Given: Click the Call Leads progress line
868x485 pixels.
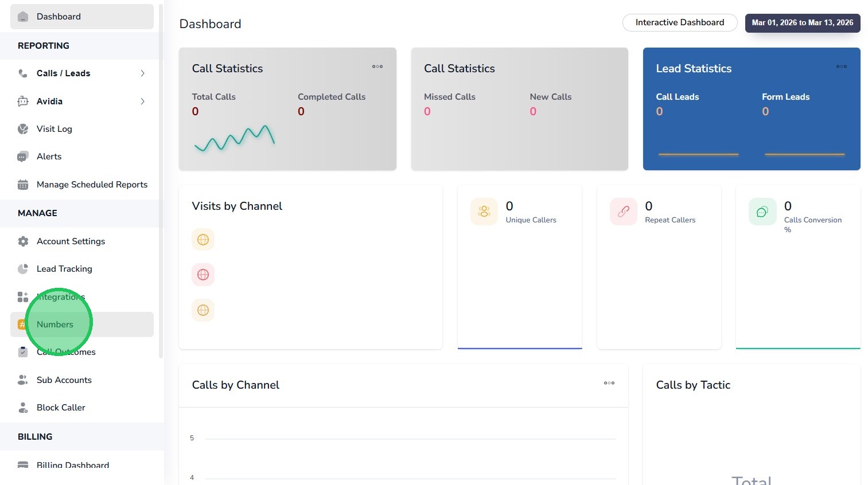Looking at the screenshot, I should [x=699, y=154].
